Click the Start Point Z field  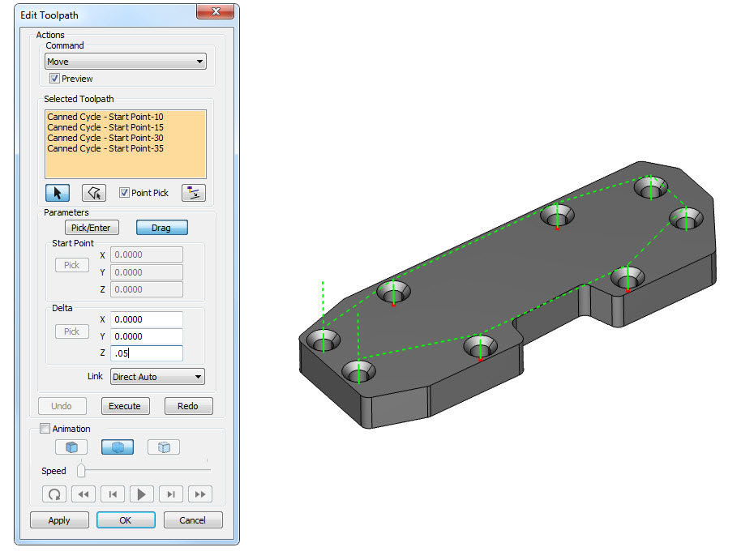pyautogui.click(x=147, y=289)
